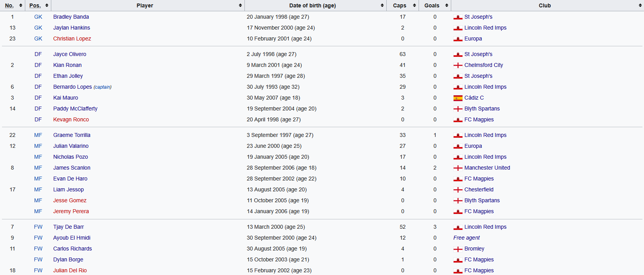Sort players by Goals column
644x275 pixels.
(x=447, y=5)
